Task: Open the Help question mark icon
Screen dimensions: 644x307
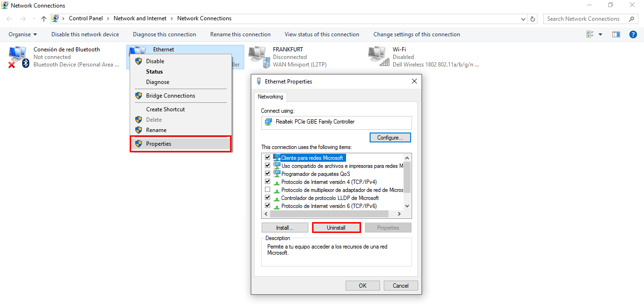Action: [633, 34]
